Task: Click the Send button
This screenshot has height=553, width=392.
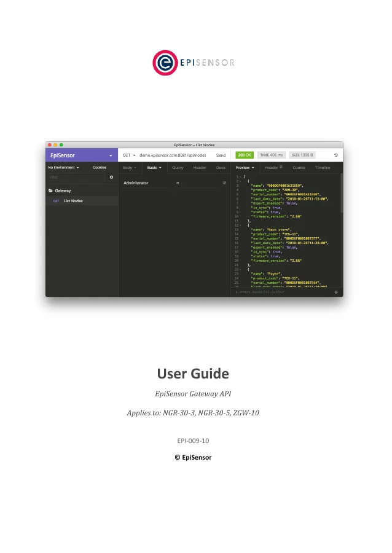Action: (x=221, y=155)
